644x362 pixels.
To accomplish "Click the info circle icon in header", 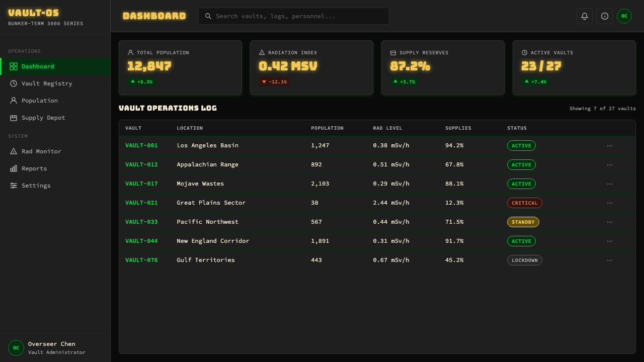I will coord(605,16).
